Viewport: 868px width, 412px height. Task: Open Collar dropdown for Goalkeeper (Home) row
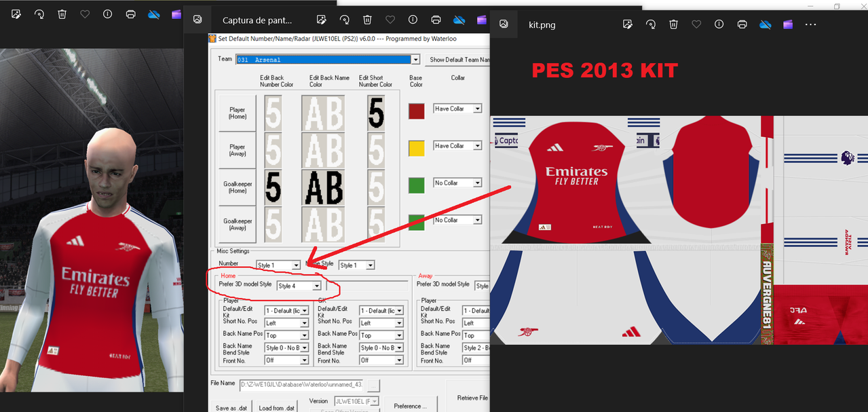(x=478, y=183)
